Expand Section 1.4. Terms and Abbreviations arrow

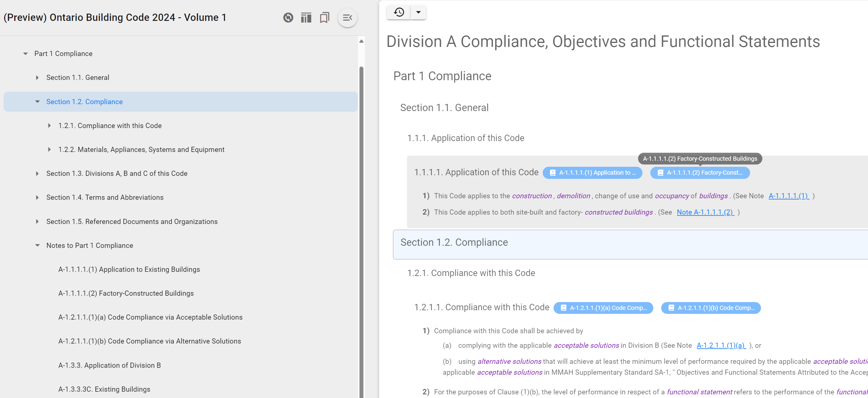[x=37, y=197]
